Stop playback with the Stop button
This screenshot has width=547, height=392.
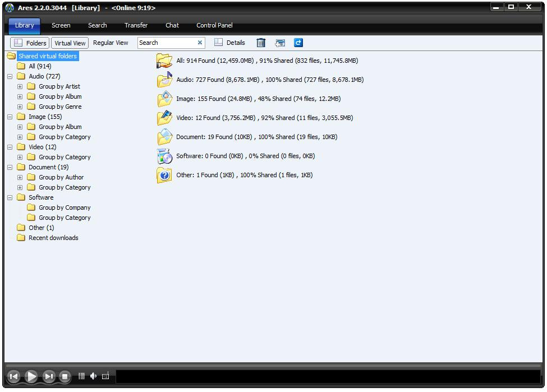(x=65, y=376)
